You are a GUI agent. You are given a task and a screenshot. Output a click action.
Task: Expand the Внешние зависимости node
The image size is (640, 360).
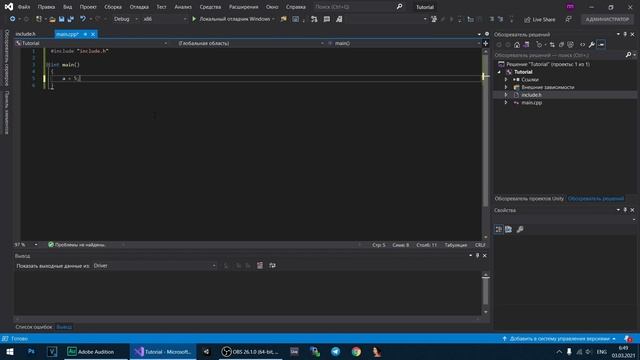(506, 87)
